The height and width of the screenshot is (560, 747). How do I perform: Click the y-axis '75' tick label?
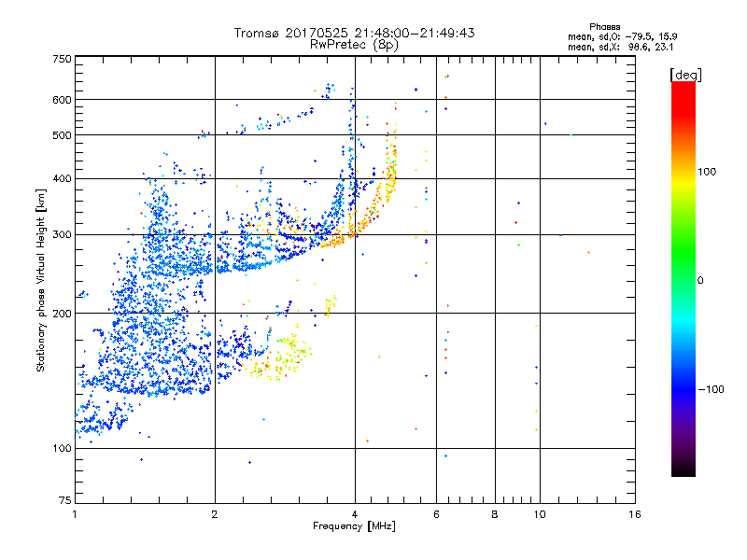[65, 500]
